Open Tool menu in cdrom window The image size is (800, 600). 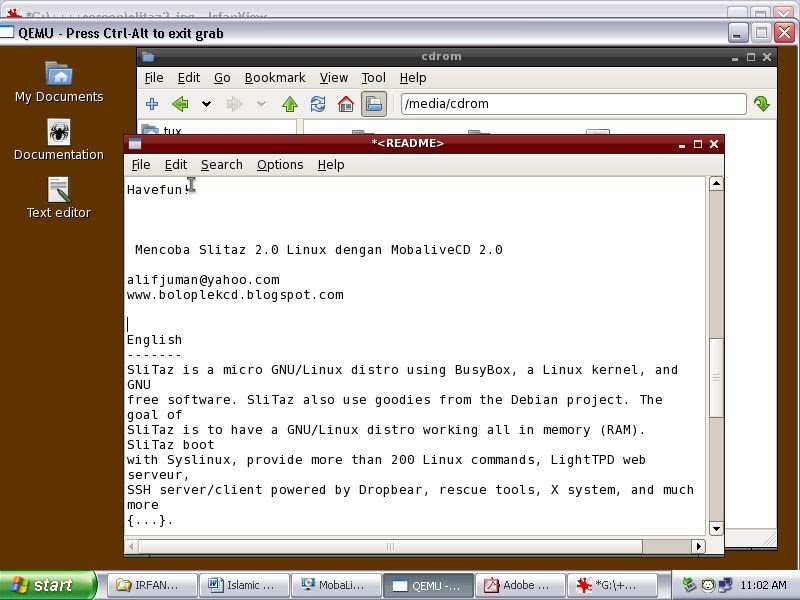coord(373,78)
